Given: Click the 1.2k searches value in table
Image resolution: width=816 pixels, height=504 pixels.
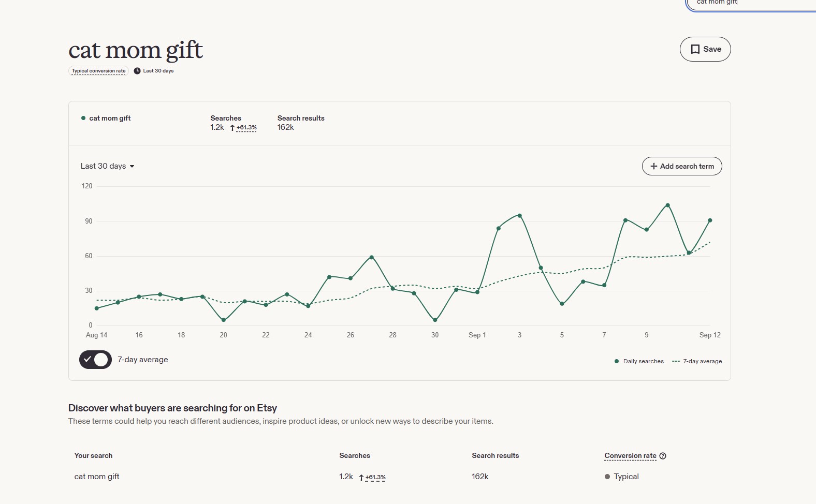Looking at the screenshot, I should pos(346,477).
